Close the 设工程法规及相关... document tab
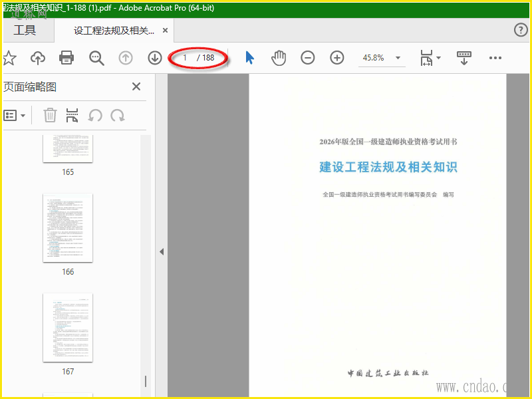 165,31
